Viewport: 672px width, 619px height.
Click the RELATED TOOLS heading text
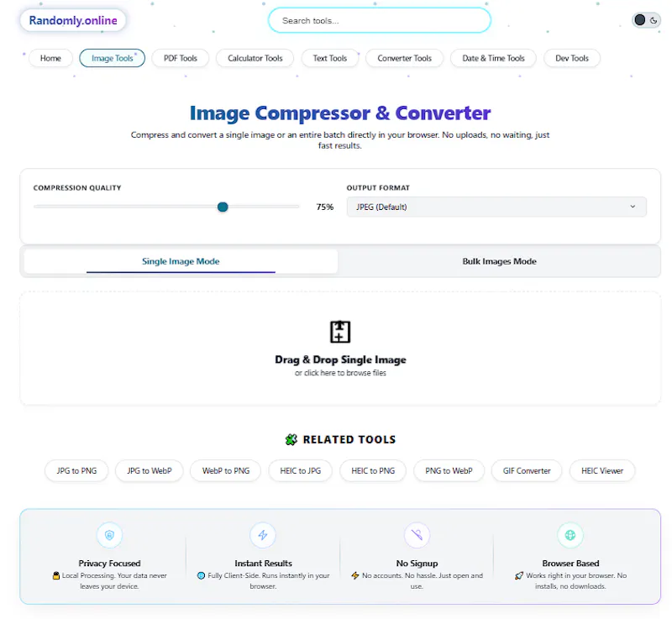tap(349, 439)
